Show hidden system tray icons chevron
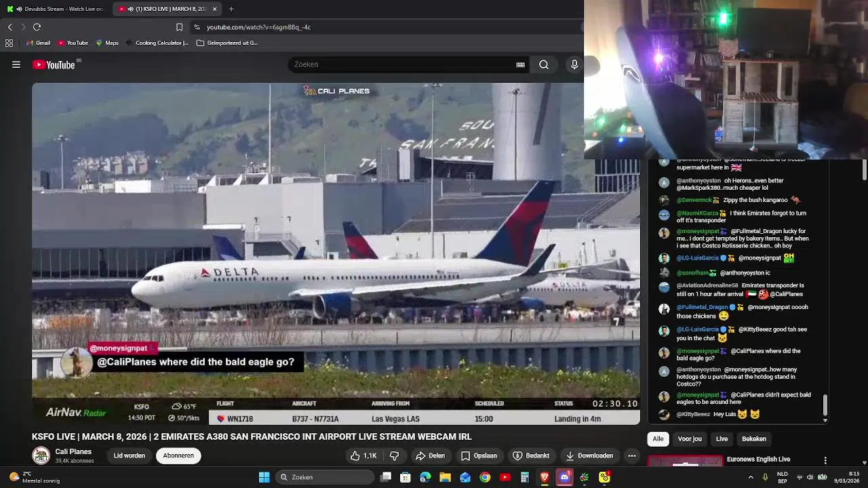This screenshot has height=488, width=868. pyautogui.click(x=751, y=477)
